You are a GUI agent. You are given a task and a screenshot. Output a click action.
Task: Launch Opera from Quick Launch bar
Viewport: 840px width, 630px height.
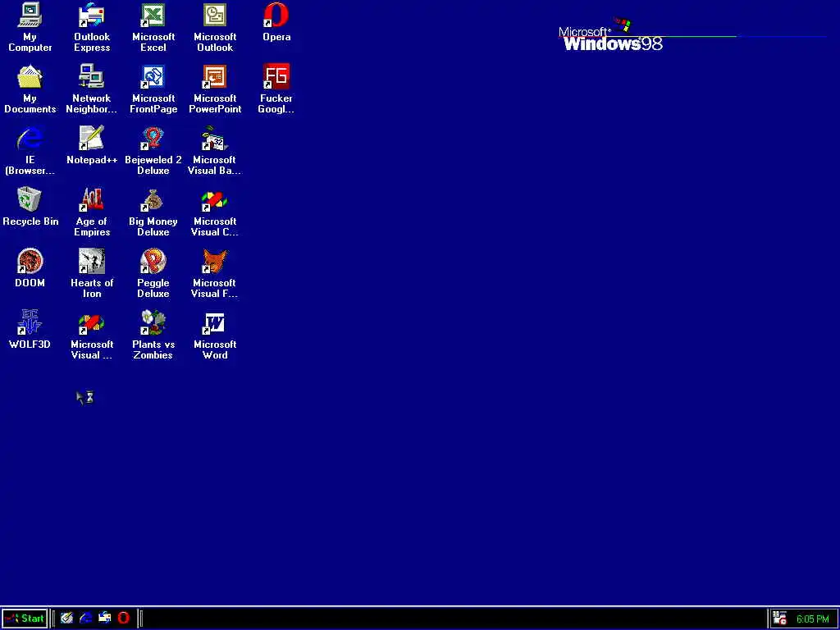123,619
